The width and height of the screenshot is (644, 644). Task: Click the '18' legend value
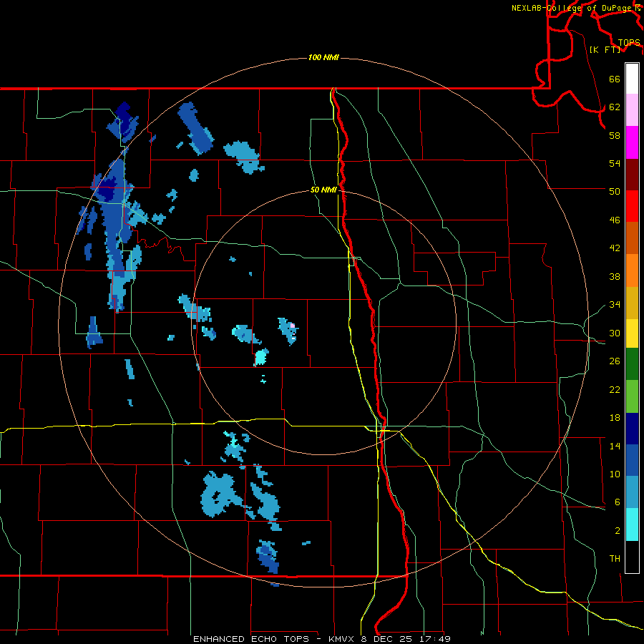pos(615,418)
